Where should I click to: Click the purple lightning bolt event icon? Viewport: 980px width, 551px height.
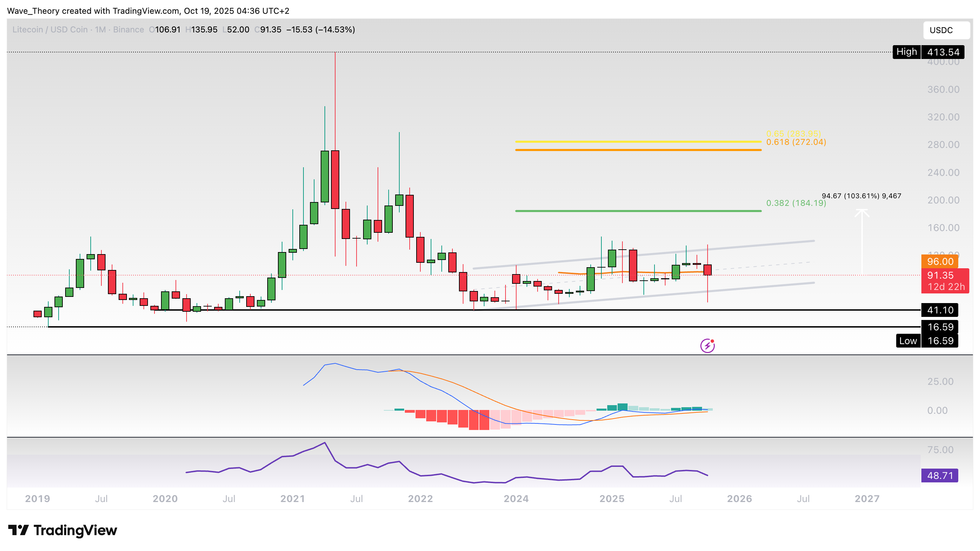click(x=707, y=345)
